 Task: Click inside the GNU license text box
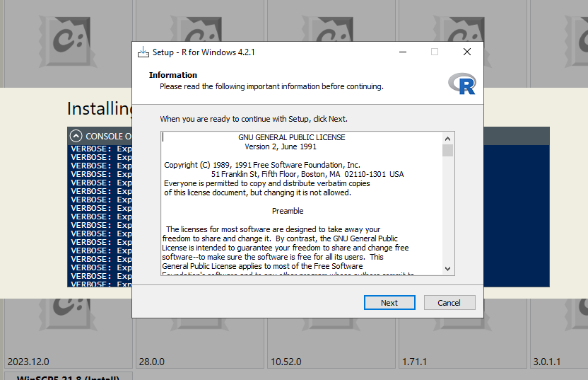coord(302,203)
